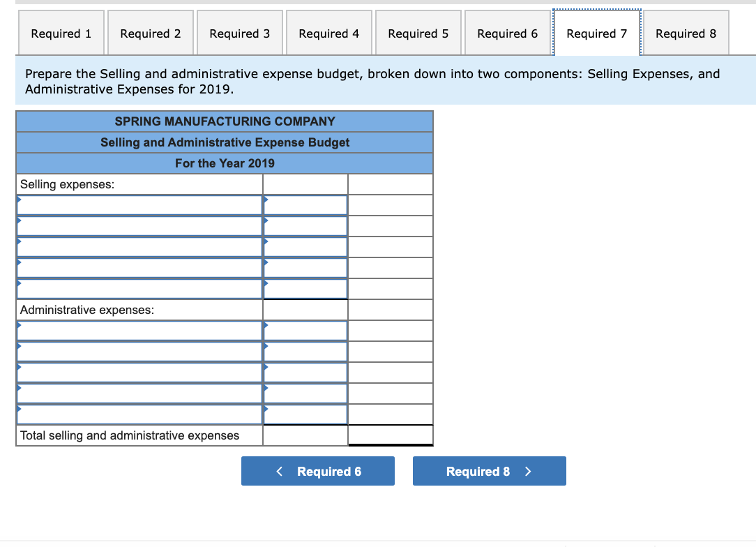Click the Required 6 previous button

(318, 471)
